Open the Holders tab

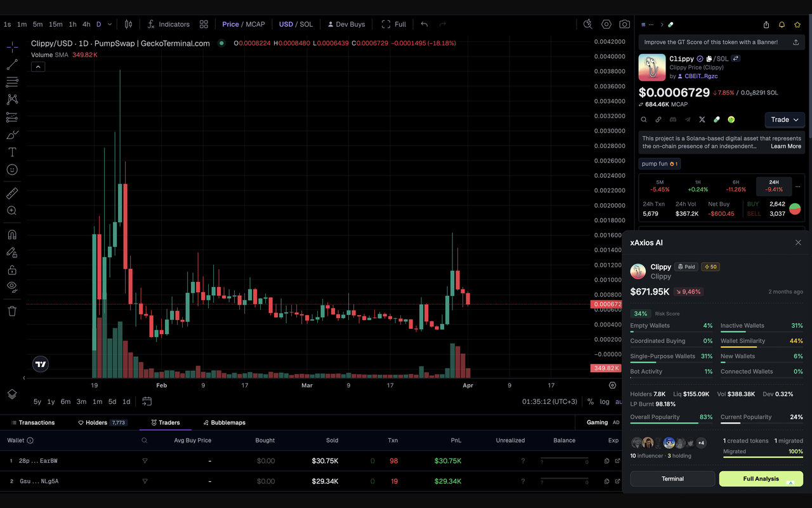click(x=101, y=422)
